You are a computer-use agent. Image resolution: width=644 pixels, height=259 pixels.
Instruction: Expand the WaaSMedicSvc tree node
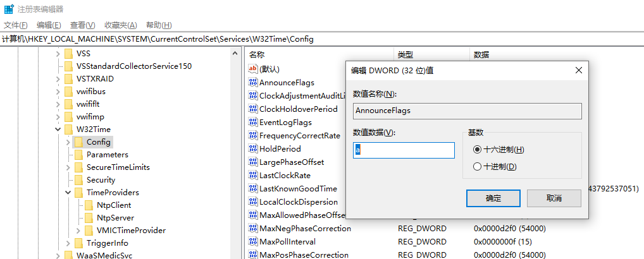pyautogui.click(x=58, y=255)
